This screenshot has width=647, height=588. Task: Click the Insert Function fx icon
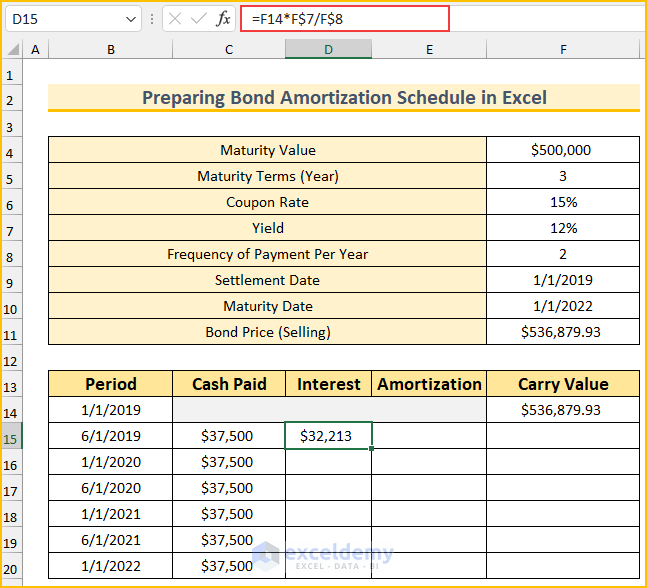[224, 19]
